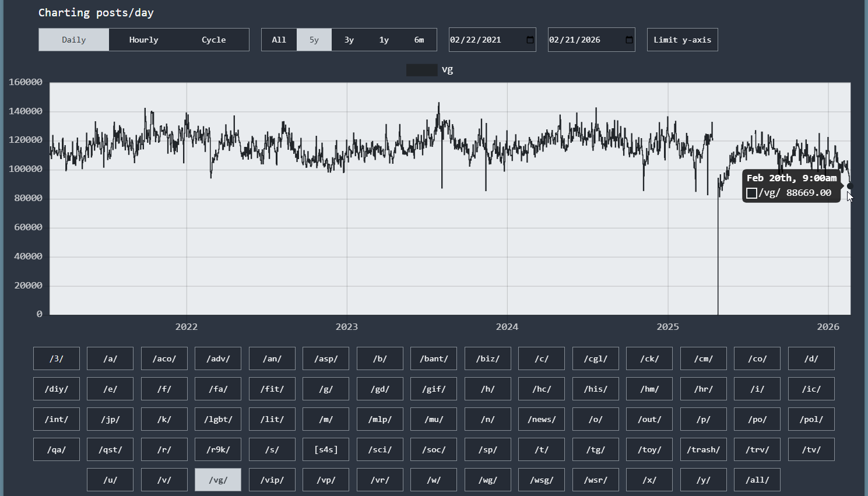The image size is (868, 496).
Task: Select the /cgl/ board
Action: 596,358
